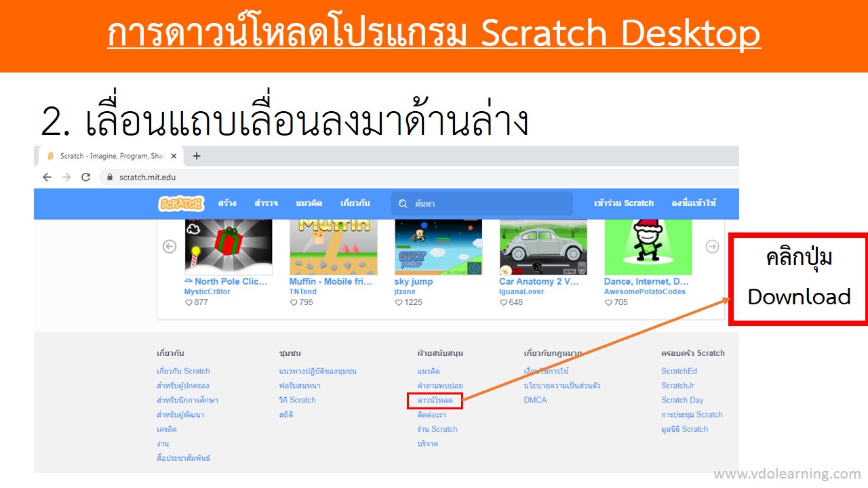Screen dimensions: 868x488
Task: Click เข้าร่วม Scratch (Join) link
Action: (623, 203)
